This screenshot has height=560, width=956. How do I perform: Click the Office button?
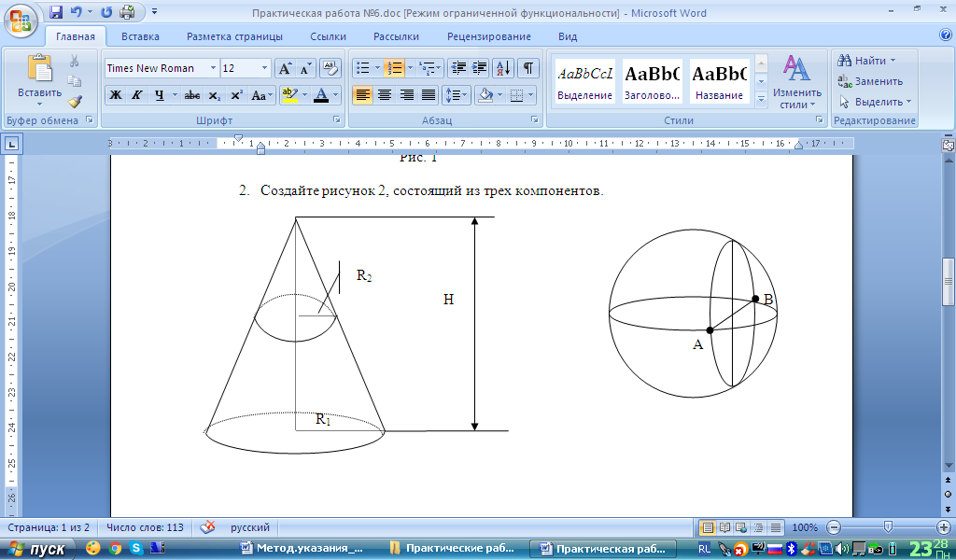[21, 21]
